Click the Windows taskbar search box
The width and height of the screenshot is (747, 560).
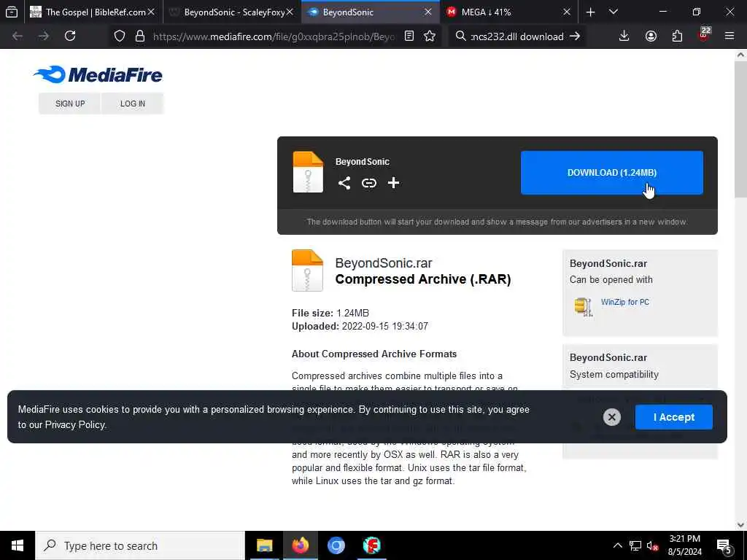[140, 545]
